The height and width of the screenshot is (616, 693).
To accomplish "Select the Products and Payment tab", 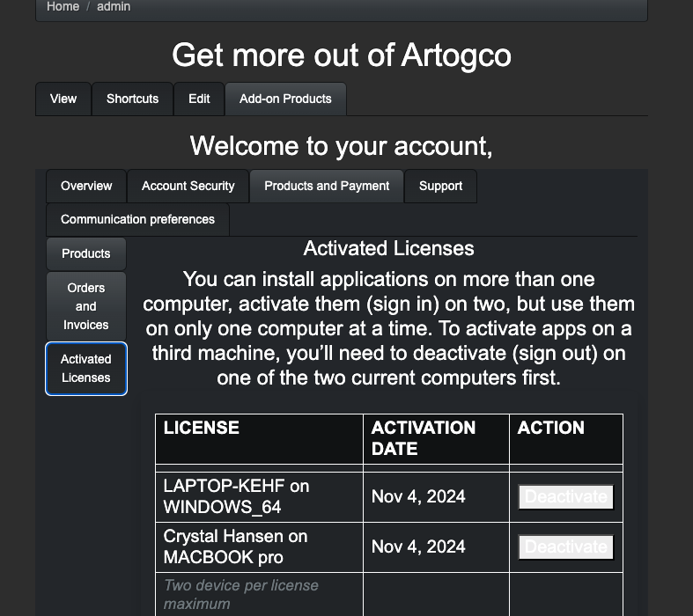I will [327, 186].
